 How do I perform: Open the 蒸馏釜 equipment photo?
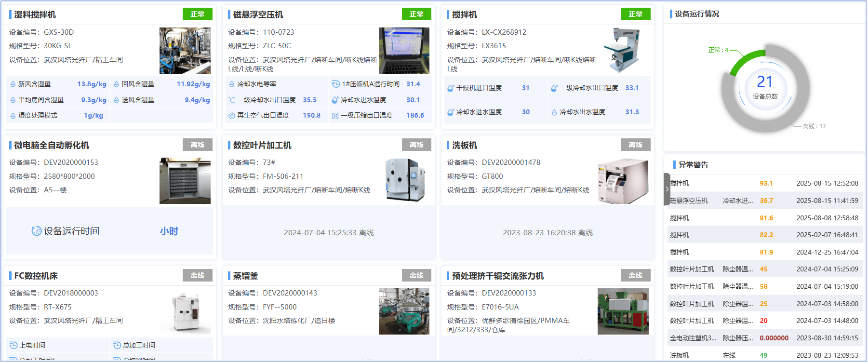pos(404,311)
